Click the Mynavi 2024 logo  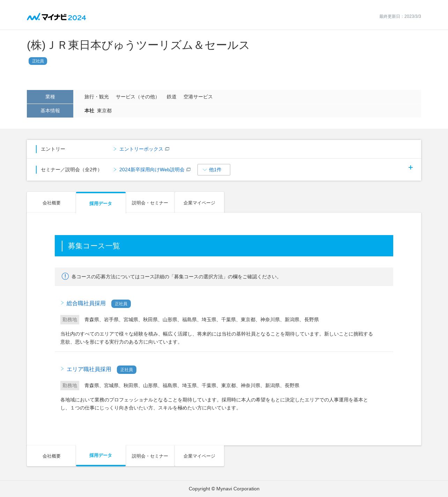pos(57,17)
